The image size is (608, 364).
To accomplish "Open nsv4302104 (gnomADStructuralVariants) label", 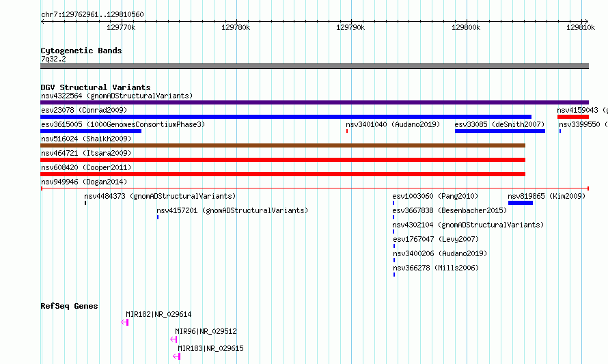I will [x=468, y=225].
